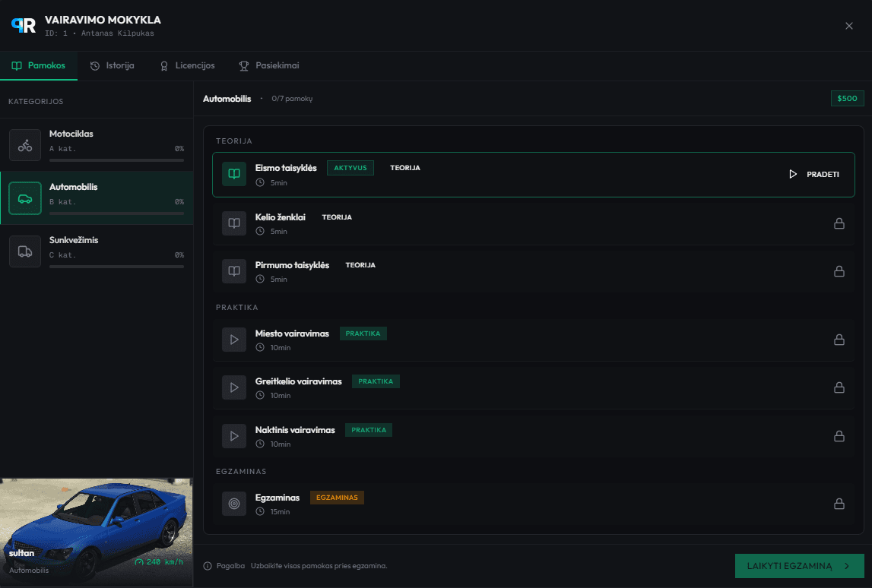Open the Istorija tab
Image resolution: width=872 pixels, height=588 pixels.
(x=113, y=66)
